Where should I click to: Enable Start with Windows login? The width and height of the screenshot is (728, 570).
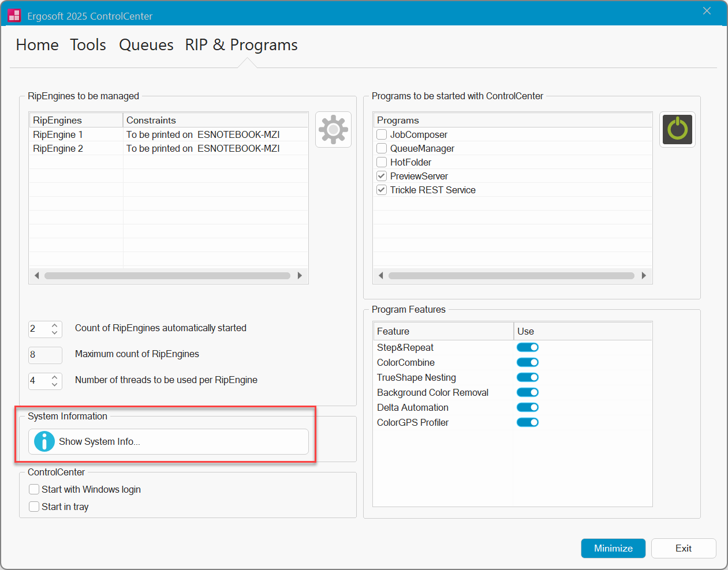tap(34, 489)
